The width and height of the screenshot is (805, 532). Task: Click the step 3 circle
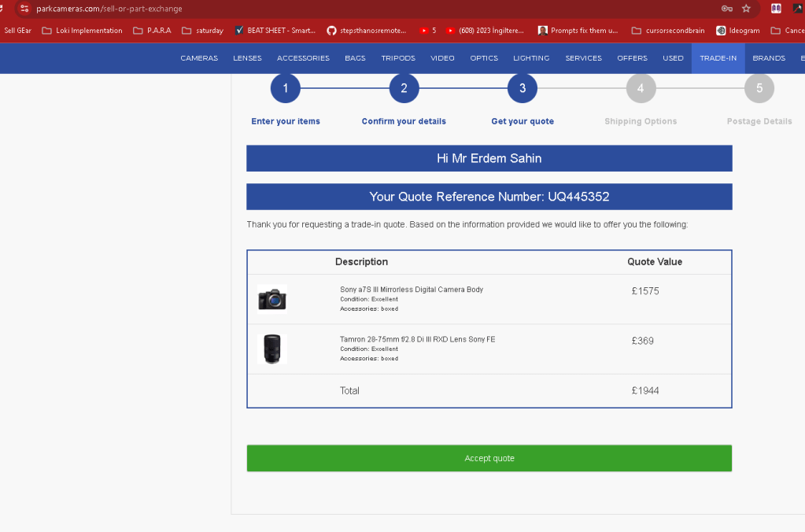(523, 88)
